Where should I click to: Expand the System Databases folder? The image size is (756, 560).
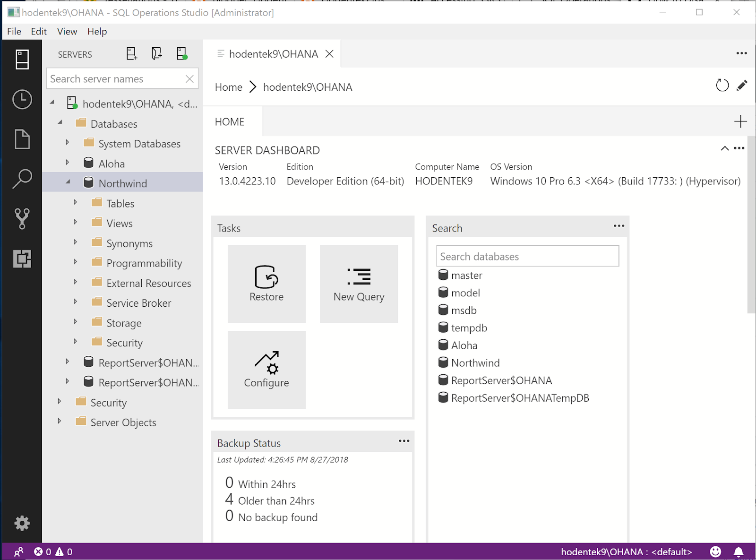pyautogui.click(x=68, y=143)
